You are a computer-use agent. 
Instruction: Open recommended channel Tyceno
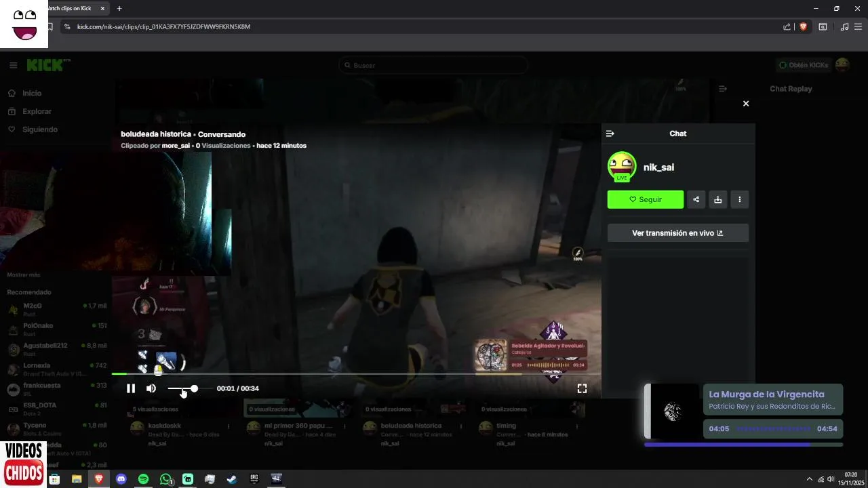(58, 429)
